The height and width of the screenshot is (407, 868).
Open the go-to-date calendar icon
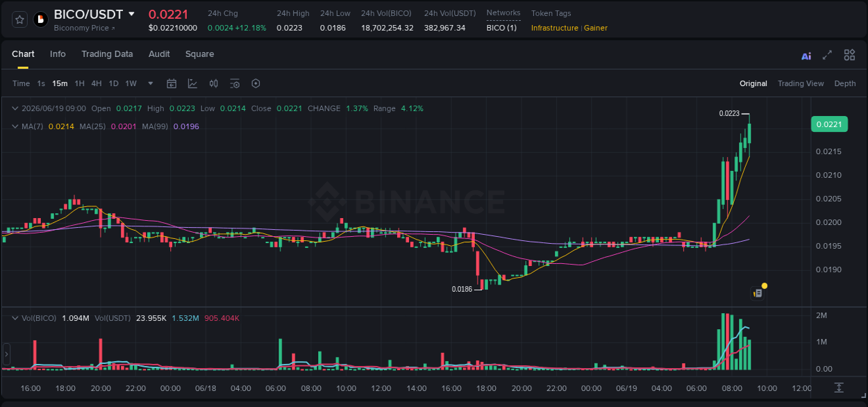pyautogui.click(x=172, y=83)
